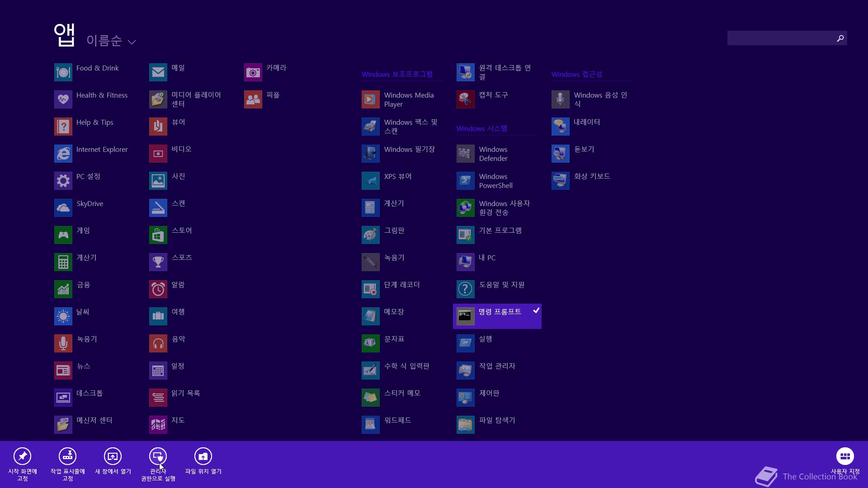The height and width of the screenshot is (488, 868).
Task: Open 사진 photo icon
Action: tap(158, 181)
